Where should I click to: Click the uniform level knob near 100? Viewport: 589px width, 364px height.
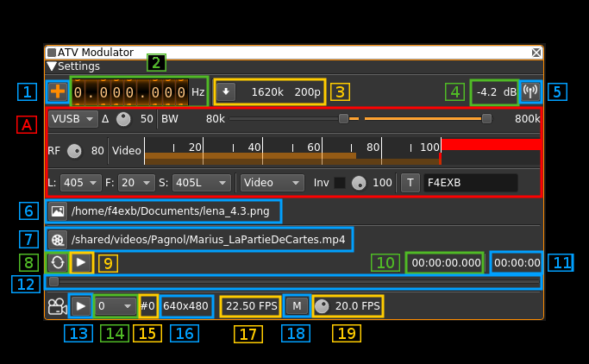[359, 183]
